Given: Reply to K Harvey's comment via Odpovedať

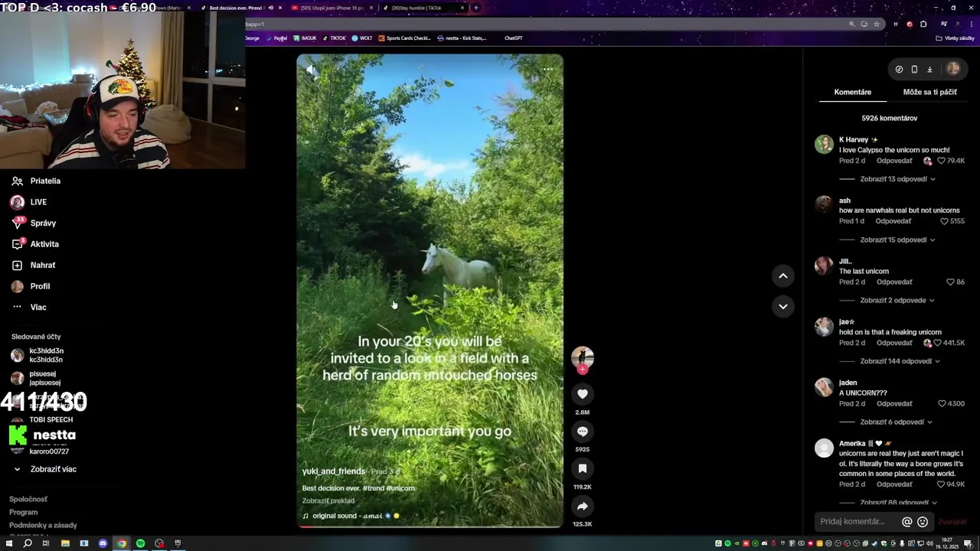Looking at the screenshot, I should 894,161.
